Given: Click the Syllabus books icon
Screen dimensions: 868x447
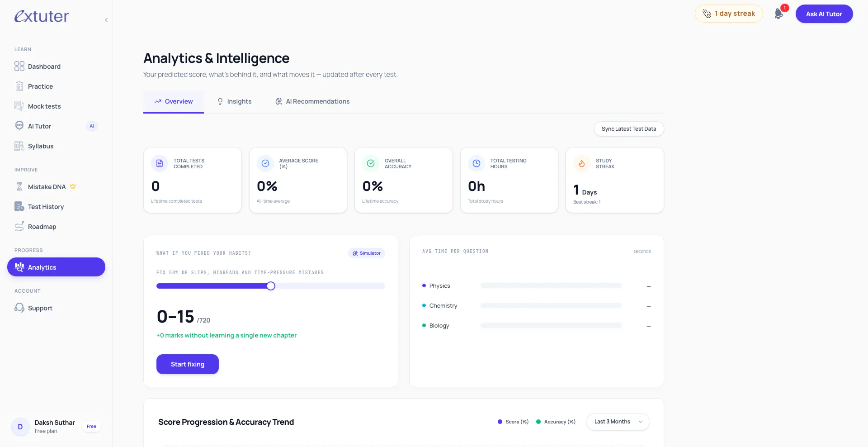Looking at the screenshot, I should point(19,146).
